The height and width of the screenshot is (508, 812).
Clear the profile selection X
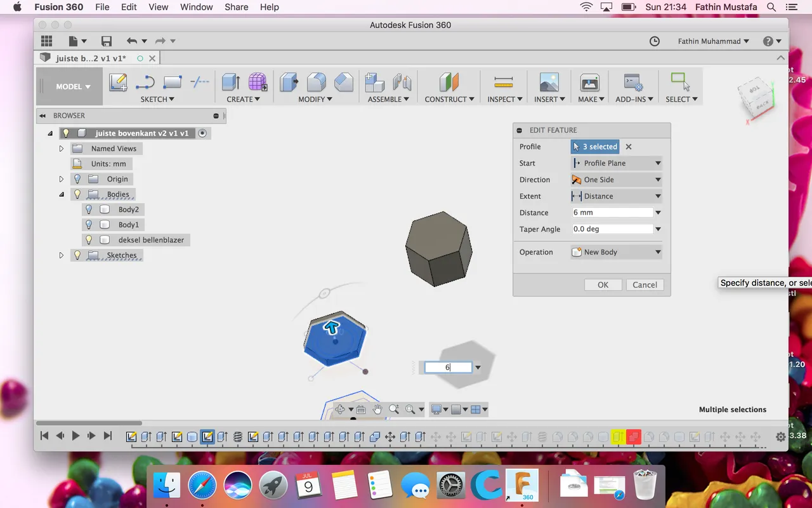coord(629,147)
